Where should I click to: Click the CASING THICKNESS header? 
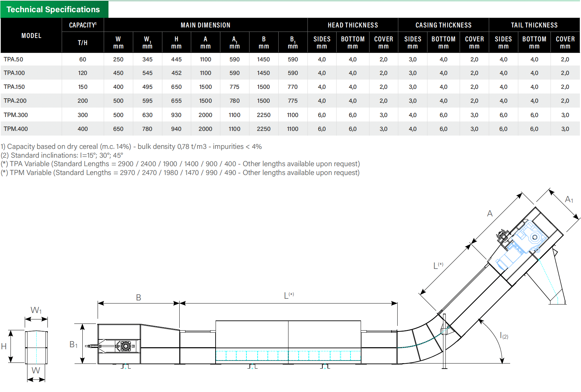click(443, 25)
